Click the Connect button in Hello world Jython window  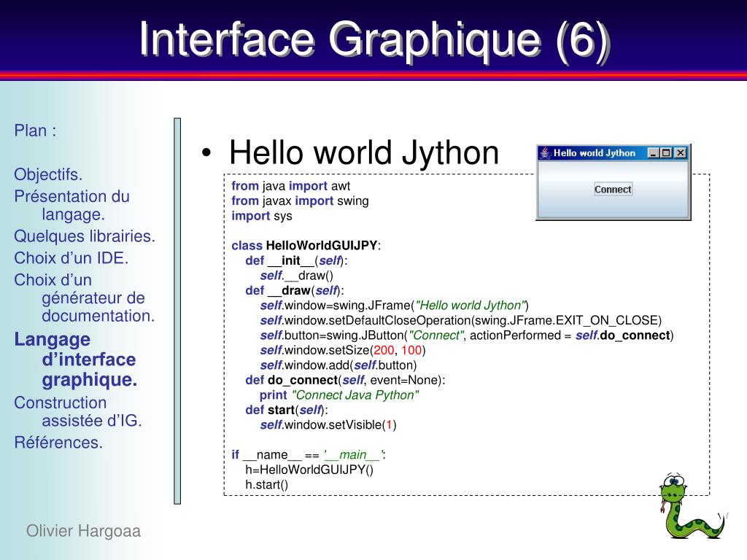[613, 189]
